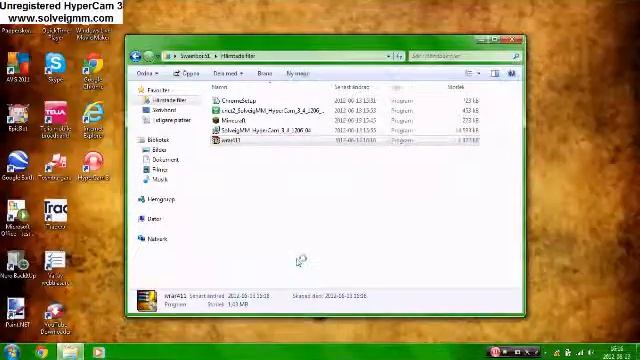Open the recent pages dropdown arrow
Viewport: 640px width, 360px height.
coord(158,56)
